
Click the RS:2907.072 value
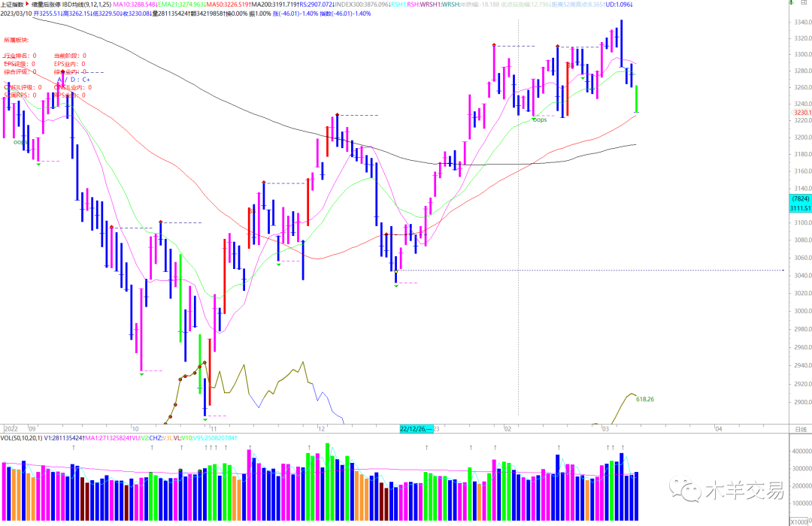coord(317,5)
